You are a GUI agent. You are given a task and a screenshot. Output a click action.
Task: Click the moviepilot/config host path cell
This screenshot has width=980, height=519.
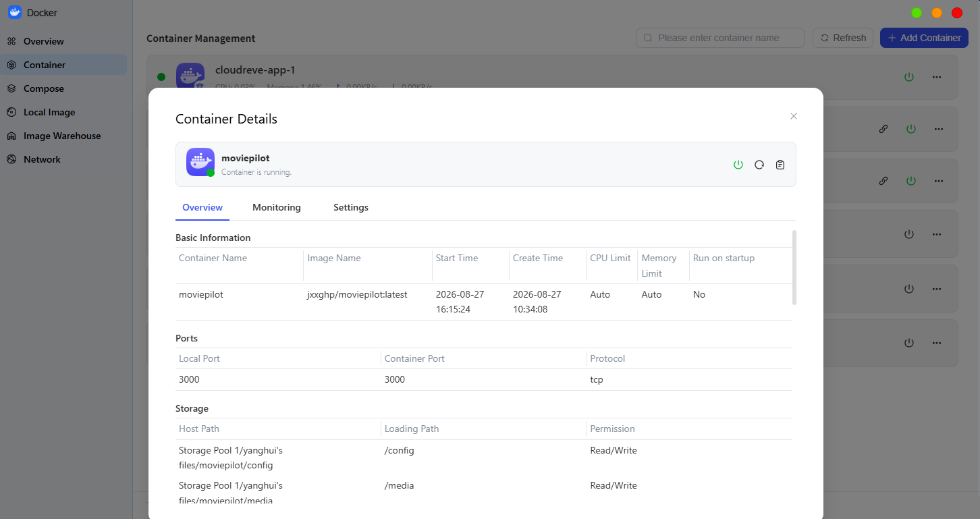[x=231, y=458]
